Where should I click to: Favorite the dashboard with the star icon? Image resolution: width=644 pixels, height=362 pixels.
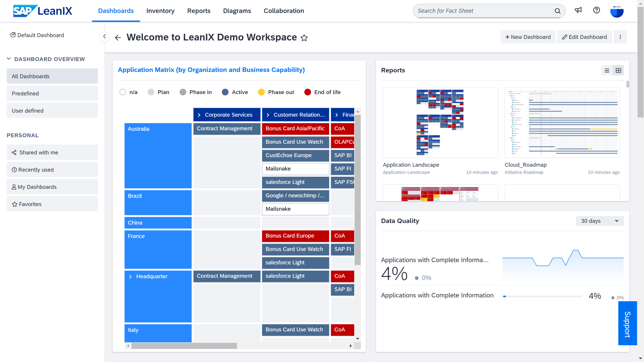click(304, 38)
